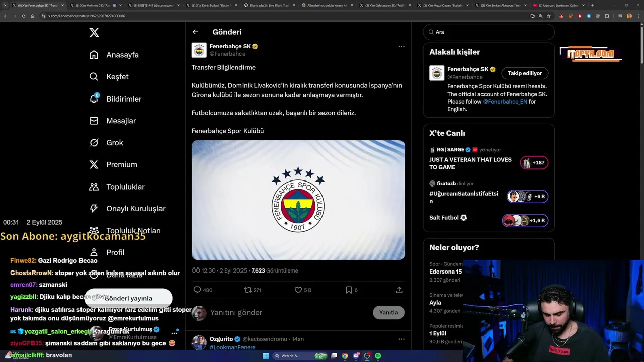Image resolution: width=644 pixels, height=362 pixels.
Task: Open the @Fenerbahce_EN link
Action: coord(505,101)
